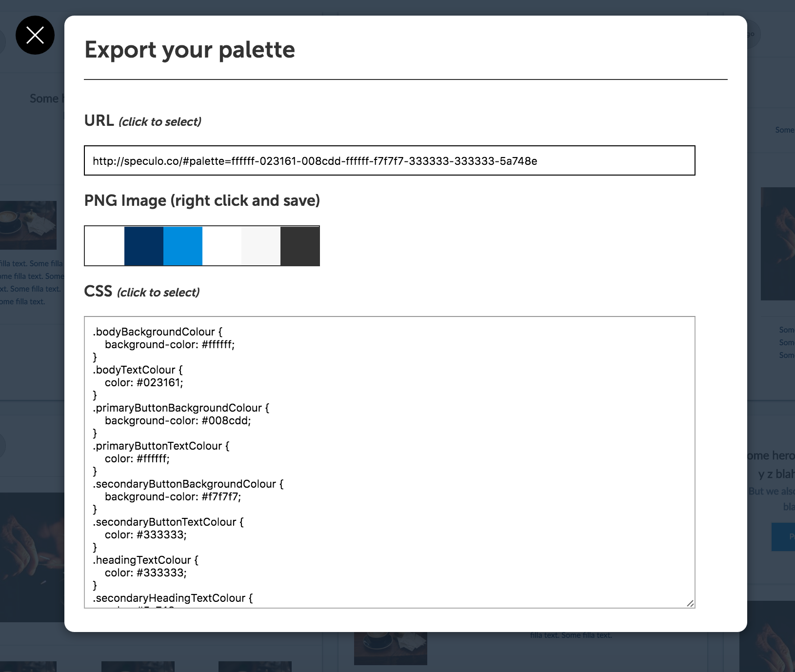Click the 'CSS (click to select)' label

[141, 292]
